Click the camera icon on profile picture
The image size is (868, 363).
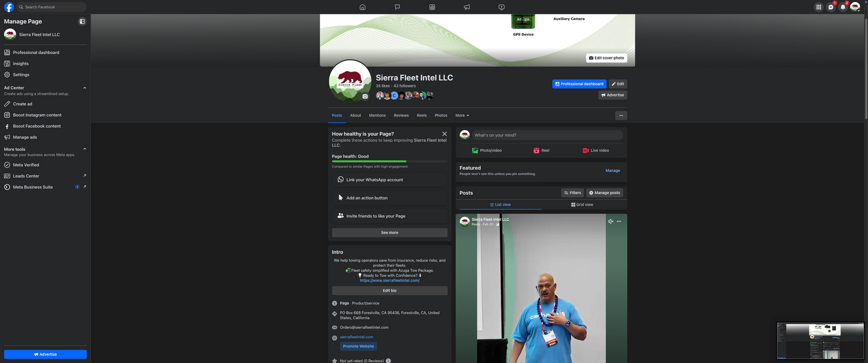pos(365,97)
